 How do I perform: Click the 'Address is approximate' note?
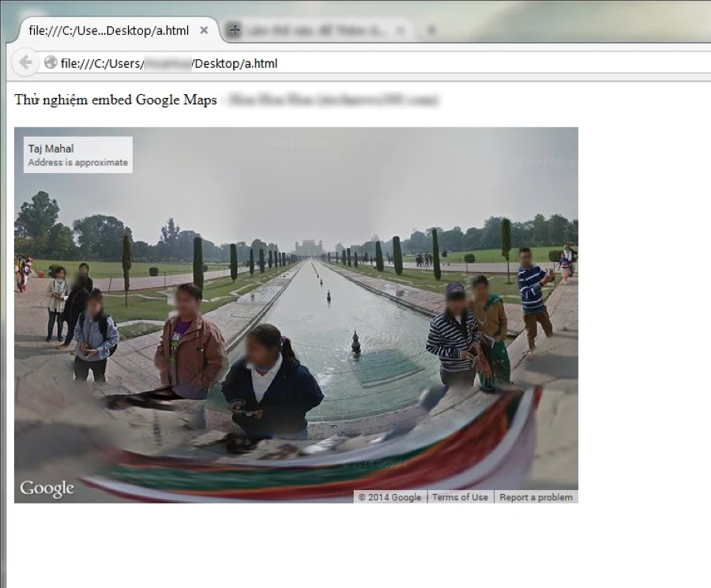(77, 163)
